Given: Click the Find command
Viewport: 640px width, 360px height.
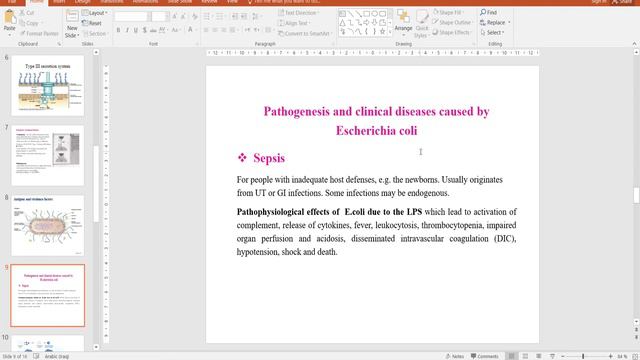Looking at the screenshot, I should click(489, 13).
